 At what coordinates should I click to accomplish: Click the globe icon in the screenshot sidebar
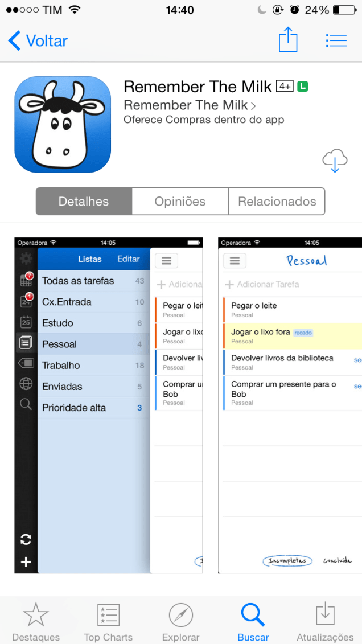(x=26, y=384)
